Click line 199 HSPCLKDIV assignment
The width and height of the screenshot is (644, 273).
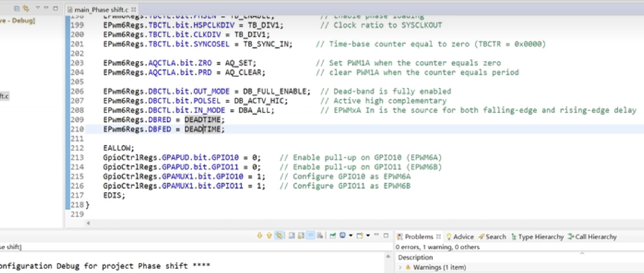(x=193, y=25)
